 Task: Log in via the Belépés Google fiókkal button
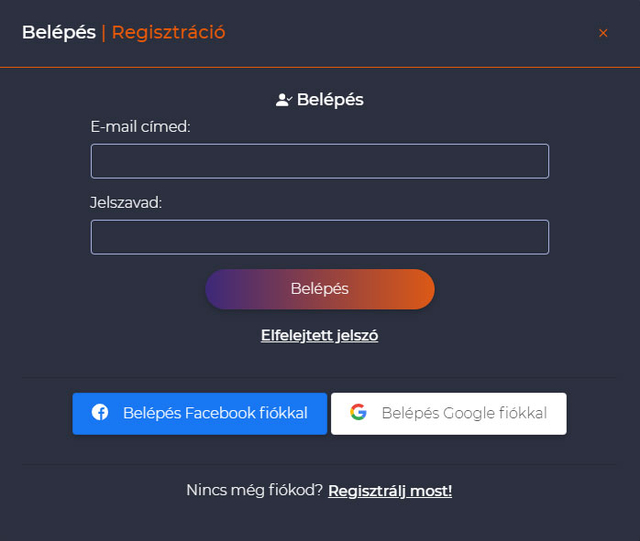449,414
